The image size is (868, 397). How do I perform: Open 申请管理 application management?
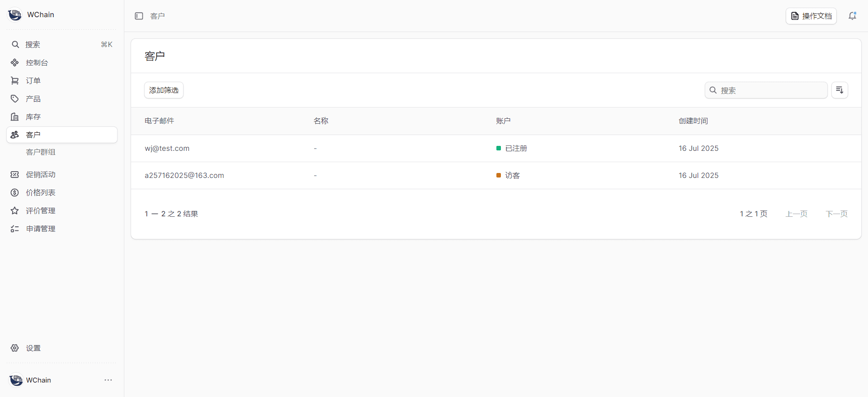point(40,229)
